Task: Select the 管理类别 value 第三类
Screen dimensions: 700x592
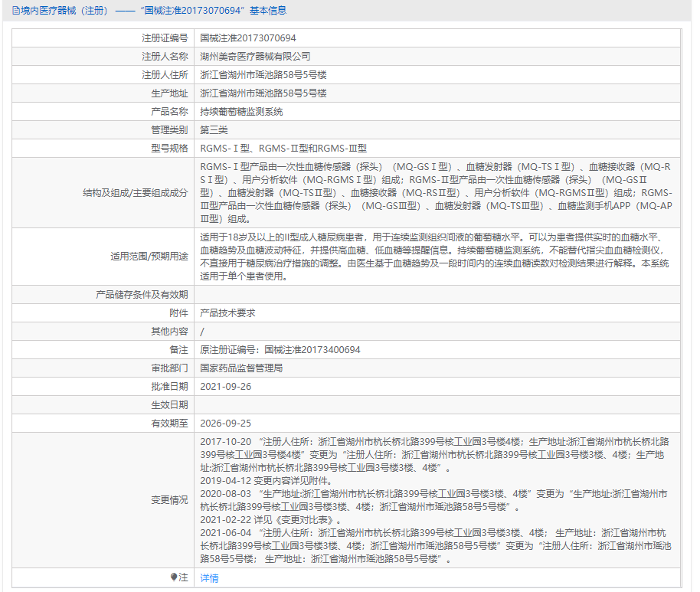Action: (213, 129)
